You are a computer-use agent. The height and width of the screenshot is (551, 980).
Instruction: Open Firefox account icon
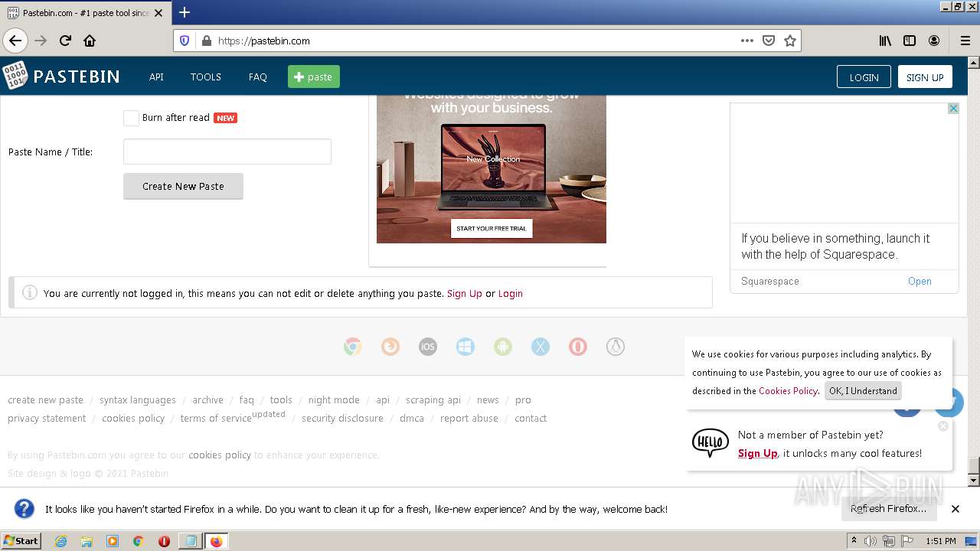point(934,41)
